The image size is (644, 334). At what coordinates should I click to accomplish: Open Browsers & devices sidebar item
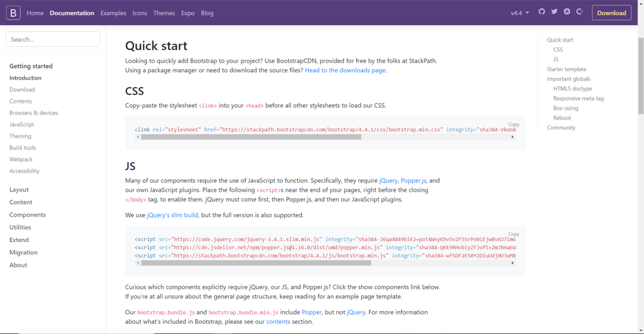[33, 113]
